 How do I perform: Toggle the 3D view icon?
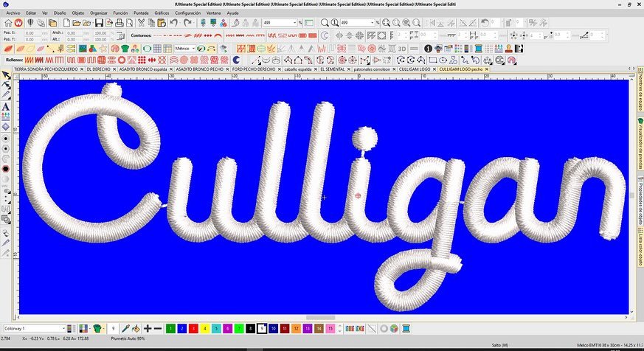coord(402,49)
